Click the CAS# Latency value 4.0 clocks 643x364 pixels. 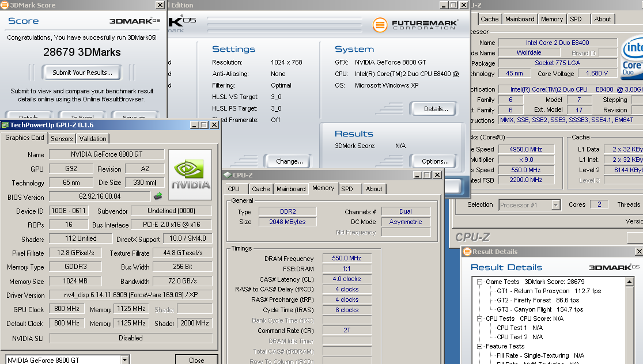pos(347,279)
